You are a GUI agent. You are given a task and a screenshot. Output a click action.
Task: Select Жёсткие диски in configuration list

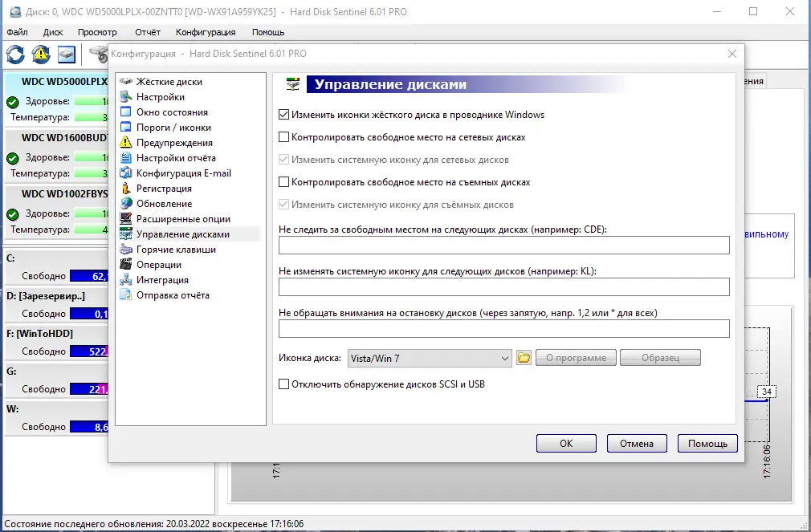[x=169, y=82]
